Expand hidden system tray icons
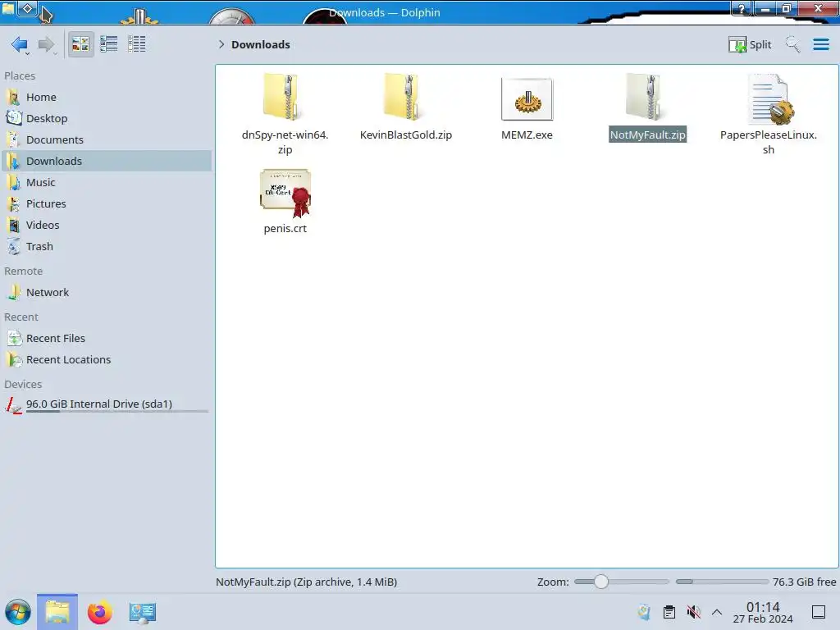The width and height of the screenshot is (840, 630). 717,612
